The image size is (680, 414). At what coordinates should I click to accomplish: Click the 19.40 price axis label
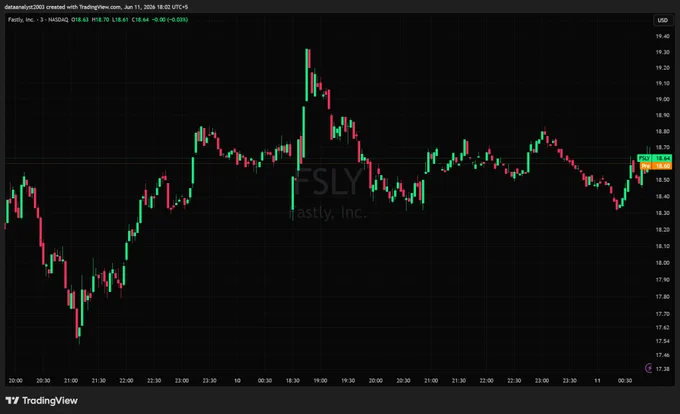(x=662, y=36)
